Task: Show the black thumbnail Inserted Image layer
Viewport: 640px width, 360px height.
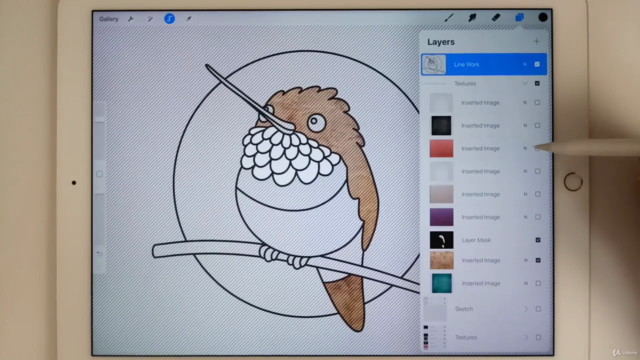Action: point(538,126)
